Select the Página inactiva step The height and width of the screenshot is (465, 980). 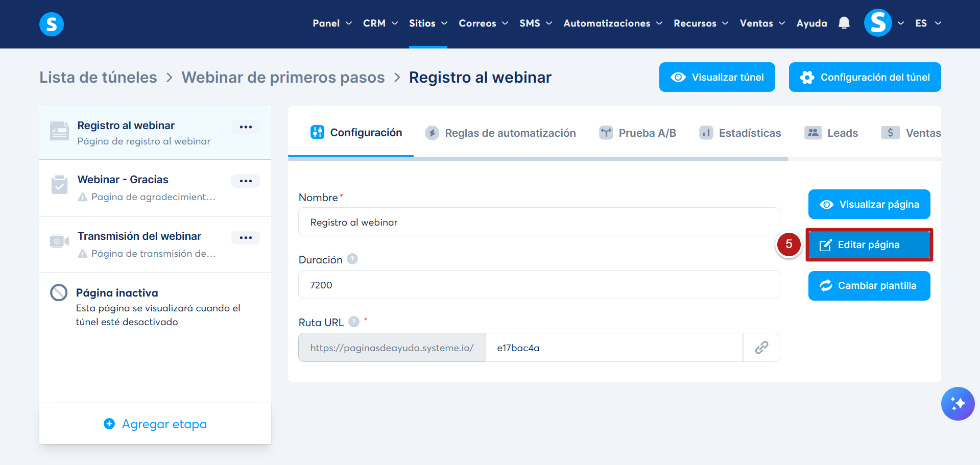[x=155, y=307]
